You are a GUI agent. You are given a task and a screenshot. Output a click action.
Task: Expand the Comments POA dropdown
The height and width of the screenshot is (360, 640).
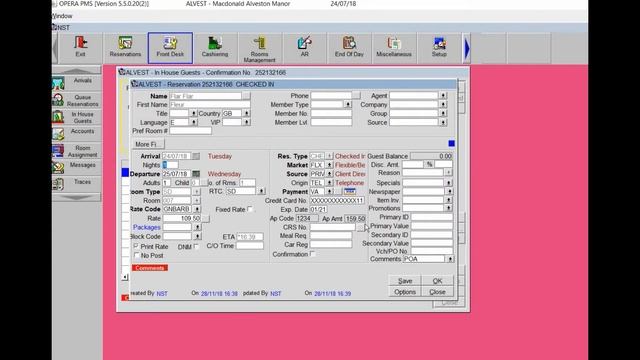(450, 259)
